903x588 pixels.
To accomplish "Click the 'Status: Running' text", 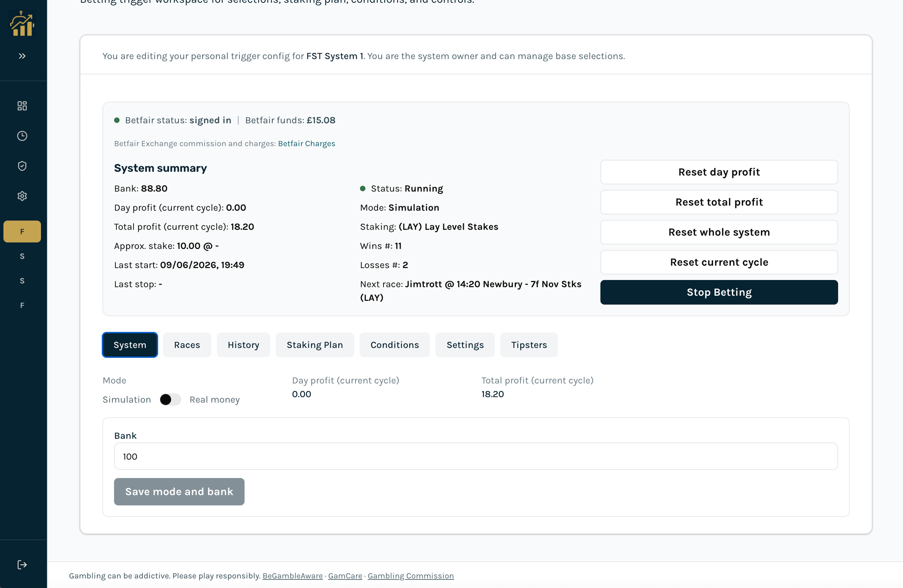I will click(x=407, y=188).
